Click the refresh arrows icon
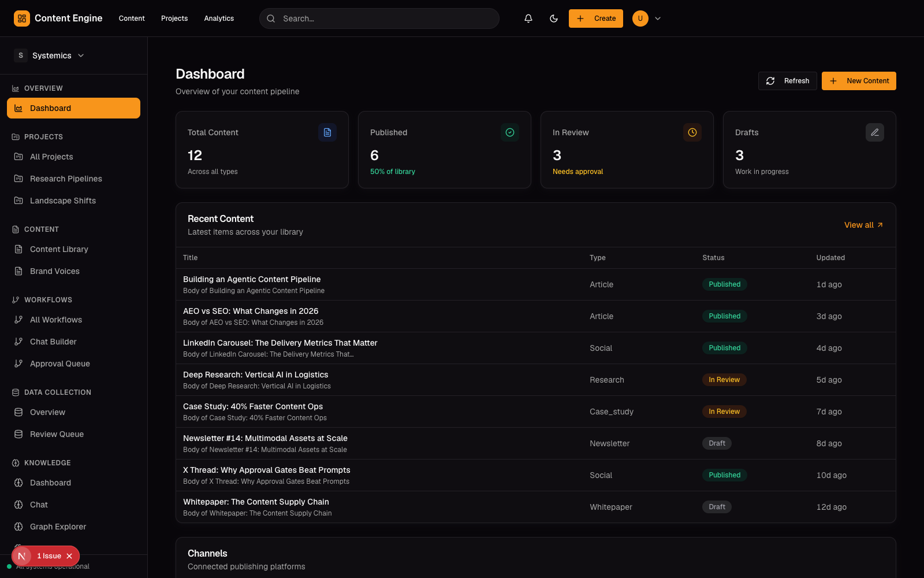924x578 pixels. (x=770, y=81)
